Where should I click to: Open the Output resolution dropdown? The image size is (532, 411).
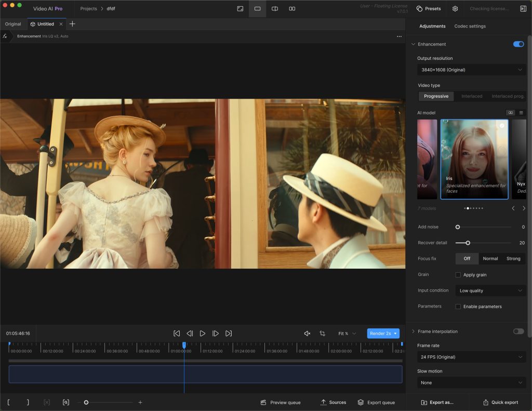[x=471, y=70]
